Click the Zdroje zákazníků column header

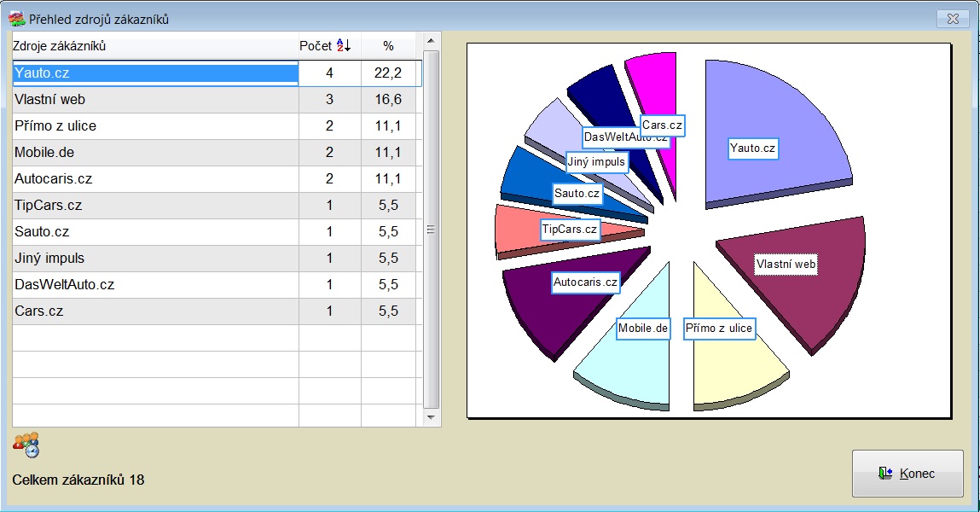pos(154,46)
